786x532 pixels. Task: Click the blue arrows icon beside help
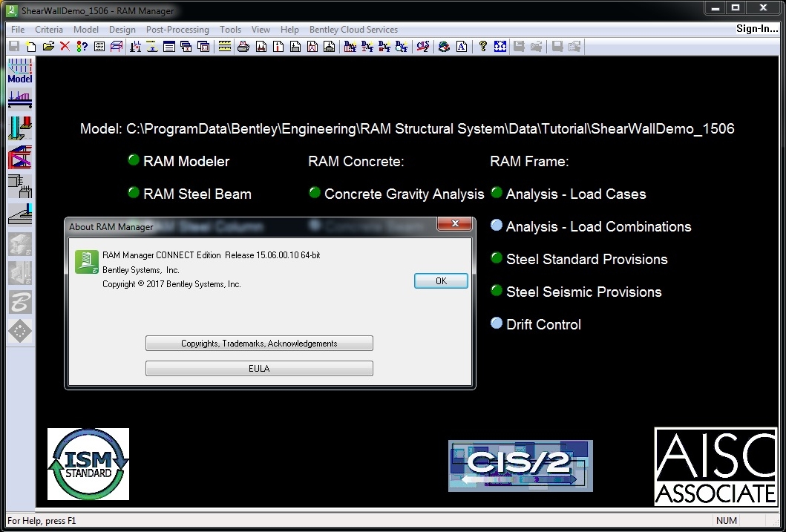[x=500, y=47]
